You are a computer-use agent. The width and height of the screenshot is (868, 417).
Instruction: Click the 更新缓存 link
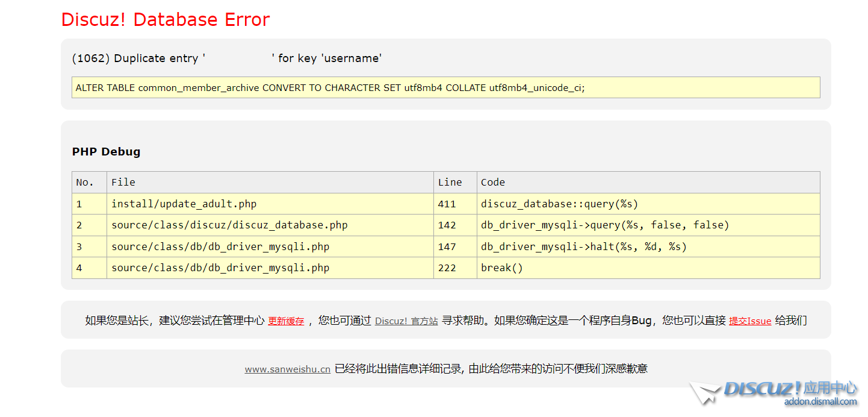coord(286,321)
